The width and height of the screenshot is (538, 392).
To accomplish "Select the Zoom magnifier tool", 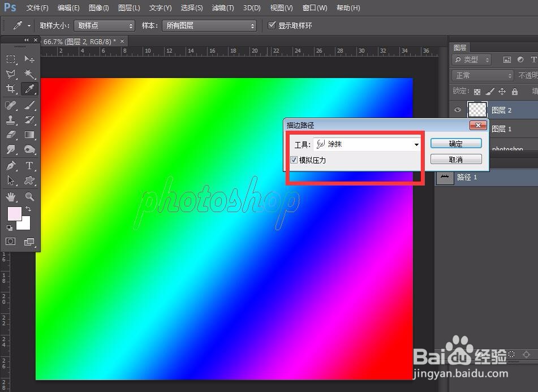I will 29,196.
